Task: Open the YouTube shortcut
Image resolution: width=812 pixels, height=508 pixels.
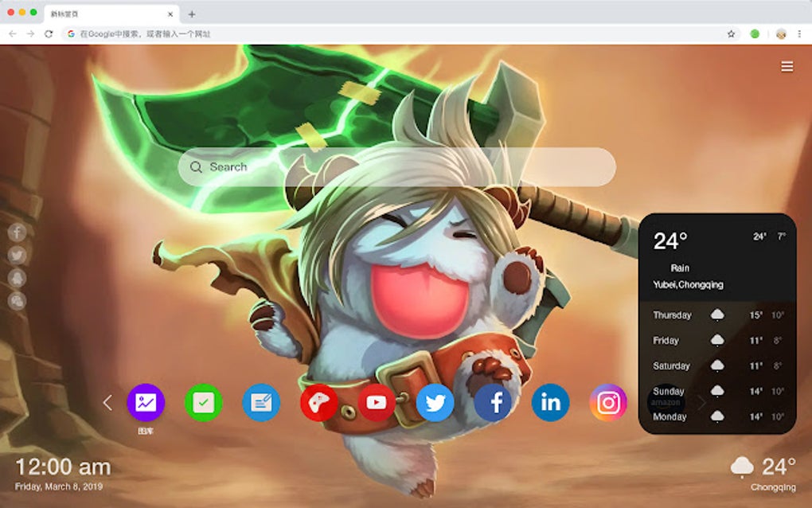Action: point(377,402)
